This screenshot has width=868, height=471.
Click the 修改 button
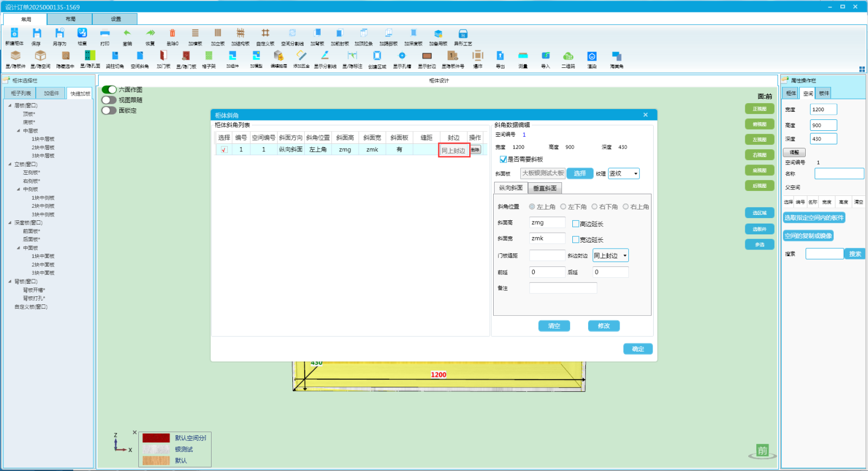click(604, 326)
